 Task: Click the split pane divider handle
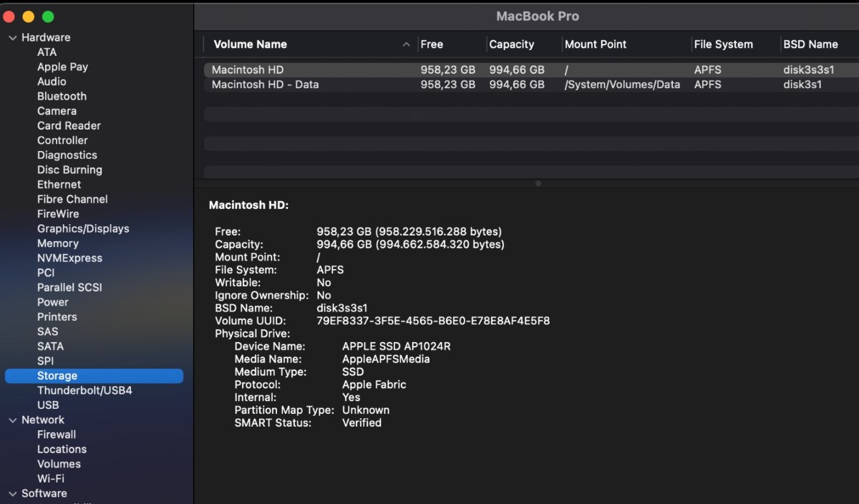538,183
